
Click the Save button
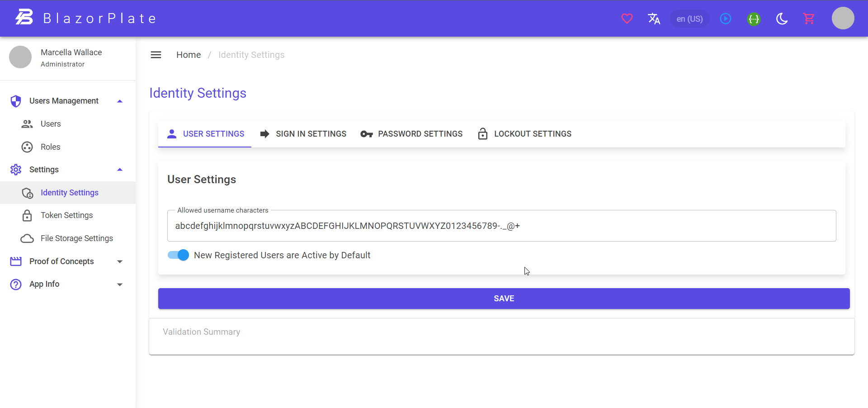click(504, 298)
